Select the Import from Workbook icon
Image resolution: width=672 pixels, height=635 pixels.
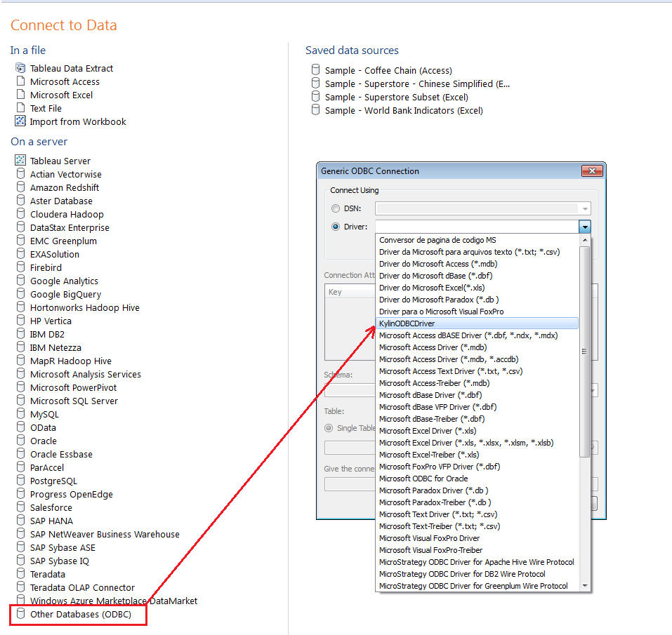[20, 121]
